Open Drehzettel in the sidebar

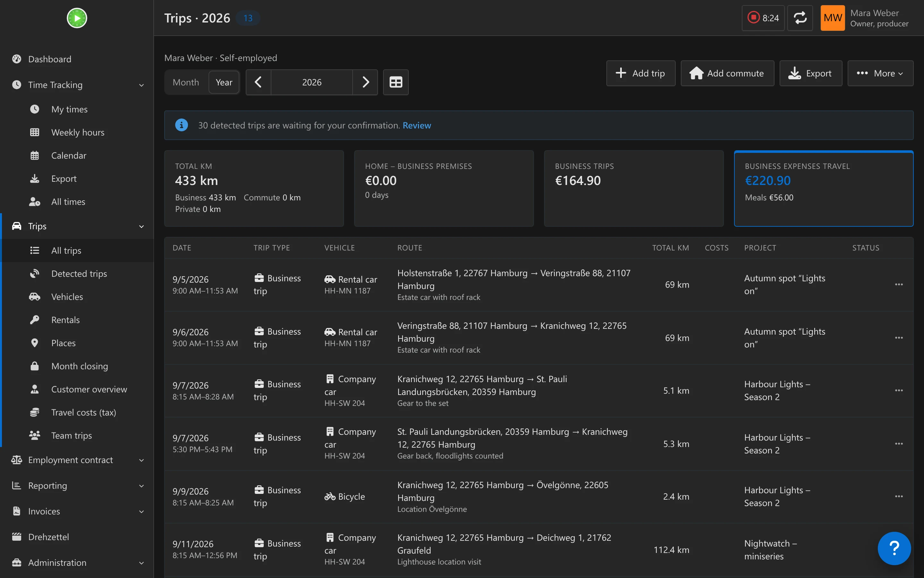coord(77,537)
